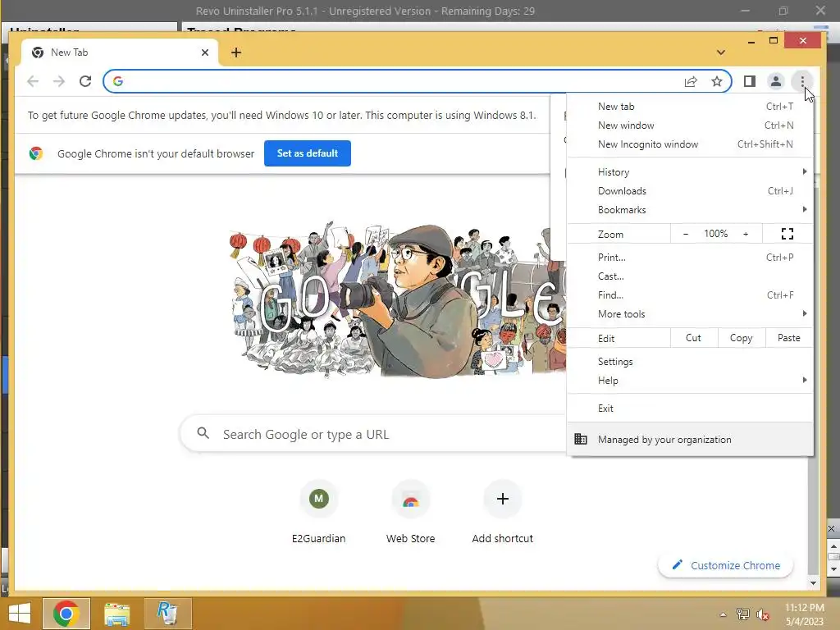Bookmark this tab with star icon
The image size is (840, 630).
717,81
